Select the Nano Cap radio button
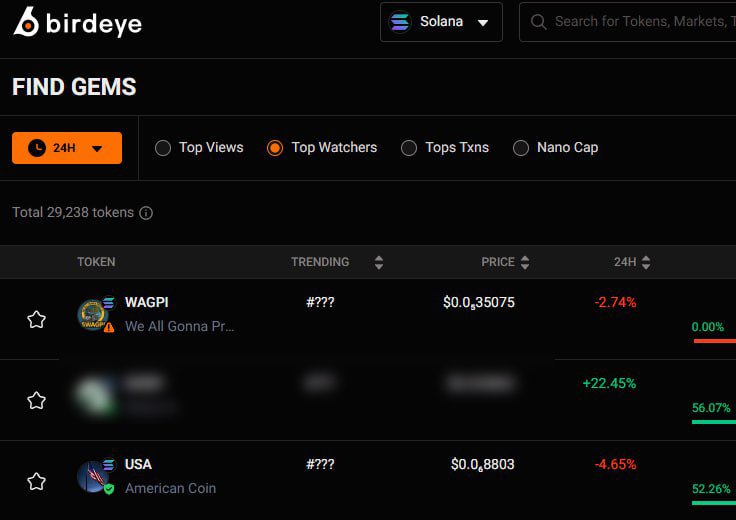The image size is (736, 520). (521, 148)
